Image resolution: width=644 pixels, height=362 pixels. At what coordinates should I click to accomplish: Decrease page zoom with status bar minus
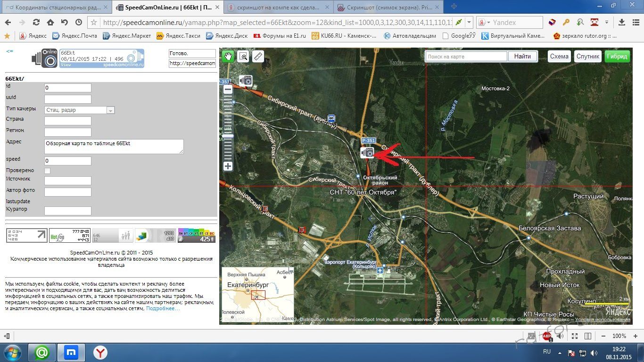(603, 336)
